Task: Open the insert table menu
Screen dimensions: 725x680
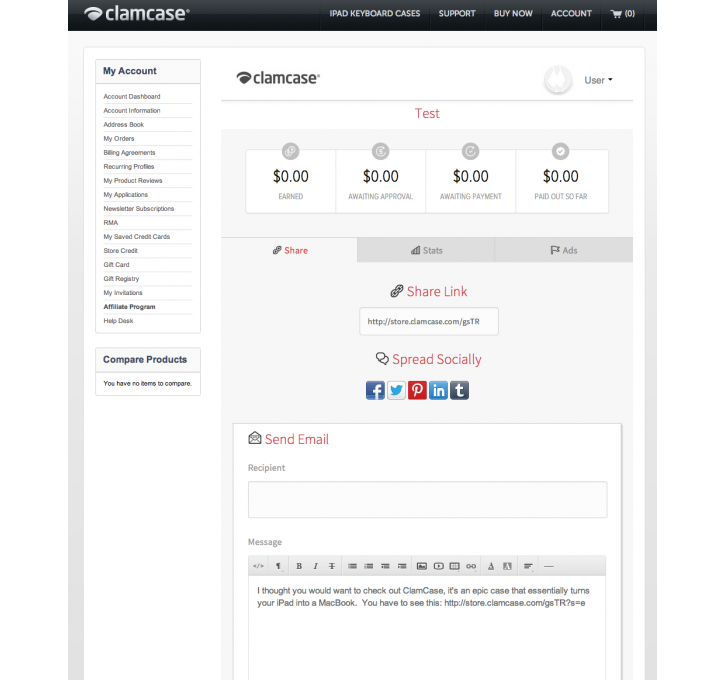Action: 455,566
